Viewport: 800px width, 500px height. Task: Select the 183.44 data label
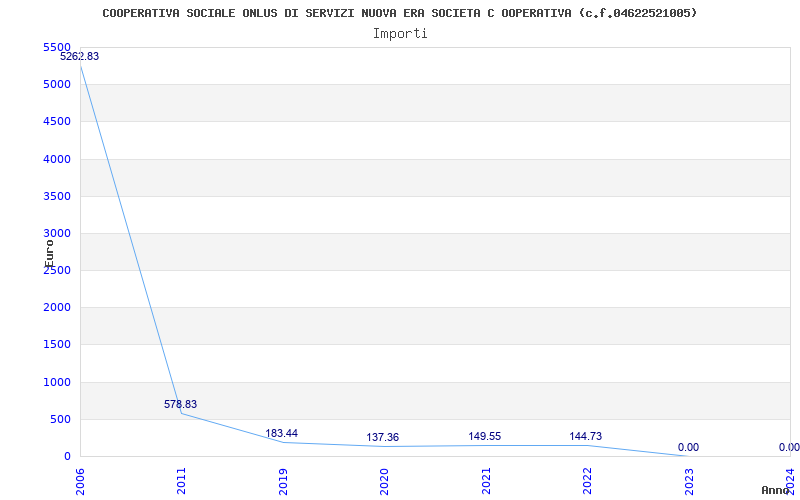[x=282, y=434]
